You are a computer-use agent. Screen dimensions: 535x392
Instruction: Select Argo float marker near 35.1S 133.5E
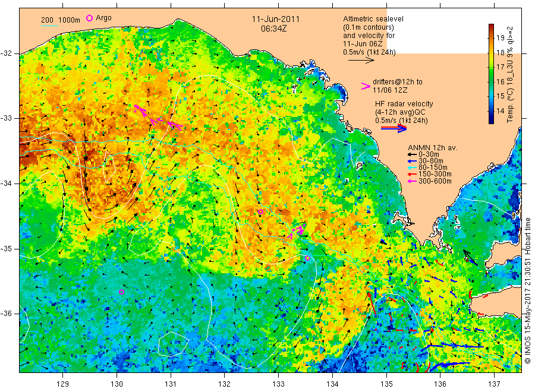[307, 258]
